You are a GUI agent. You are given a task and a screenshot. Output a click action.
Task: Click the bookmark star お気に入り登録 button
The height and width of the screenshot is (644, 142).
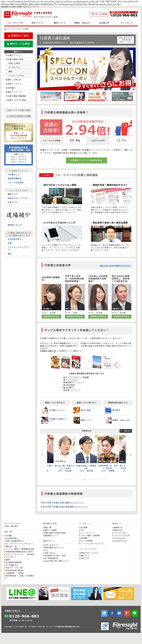[x=18, y=116]
